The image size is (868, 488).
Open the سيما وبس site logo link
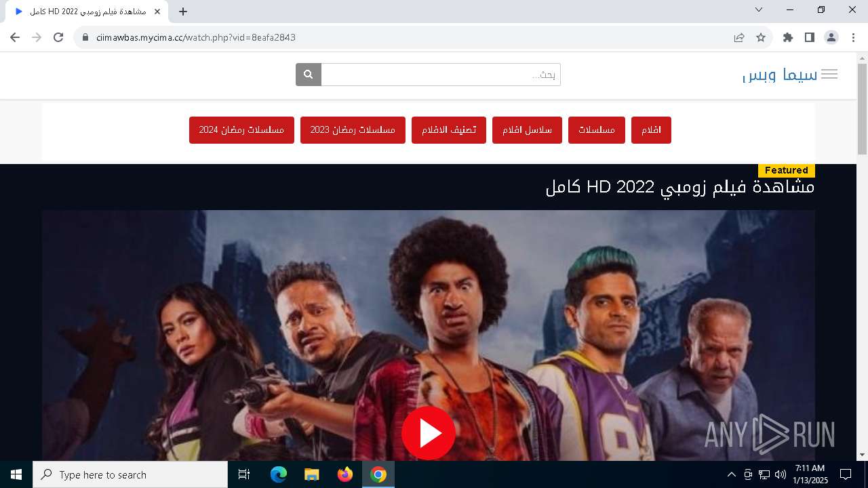coord(780,75)
